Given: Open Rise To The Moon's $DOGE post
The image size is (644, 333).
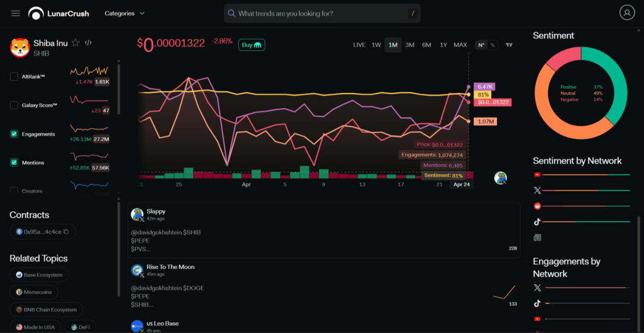Looking at the screenshot, I should pyautogui.click(x=324, y=285).
